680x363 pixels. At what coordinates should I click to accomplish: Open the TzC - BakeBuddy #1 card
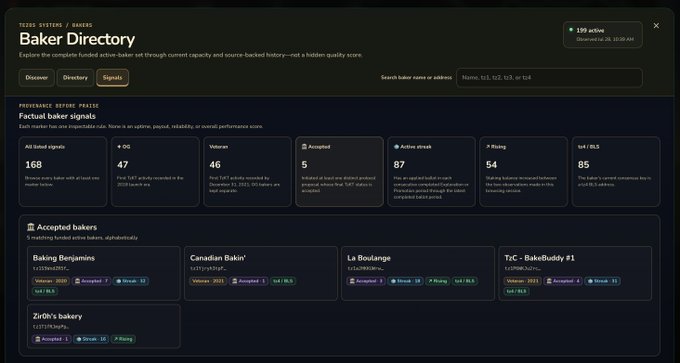click(x=575, y=273)
